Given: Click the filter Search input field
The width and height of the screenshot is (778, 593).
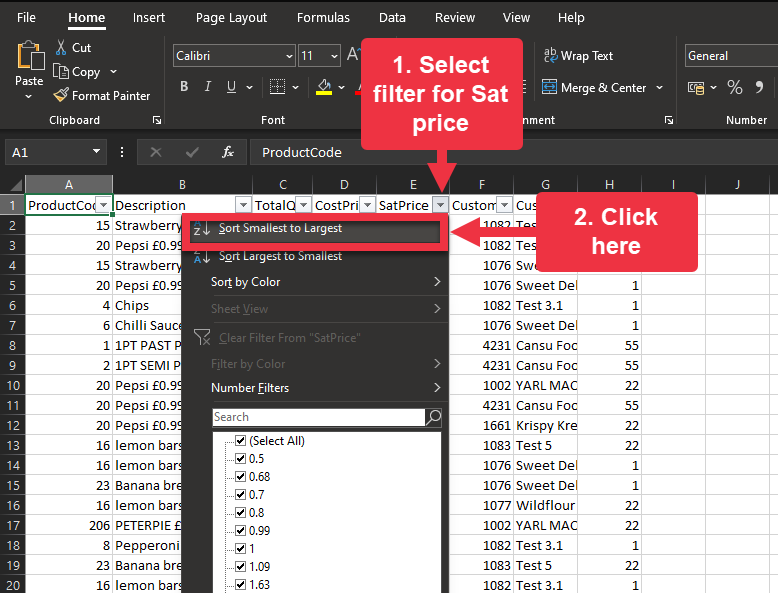Looking at the screenshot, I should coord(319,417).
